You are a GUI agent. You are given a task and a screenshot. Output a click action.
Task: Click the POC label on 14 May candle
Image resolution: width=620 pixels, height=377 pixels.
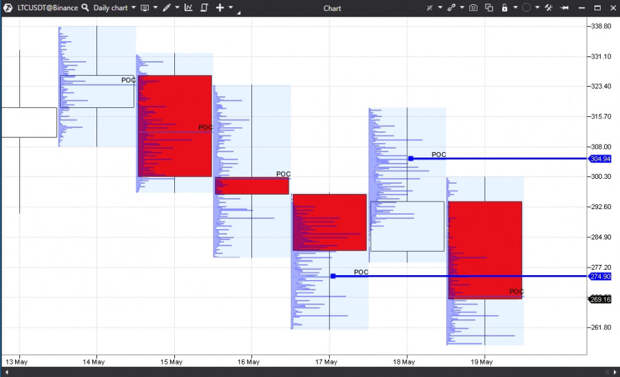128,80
